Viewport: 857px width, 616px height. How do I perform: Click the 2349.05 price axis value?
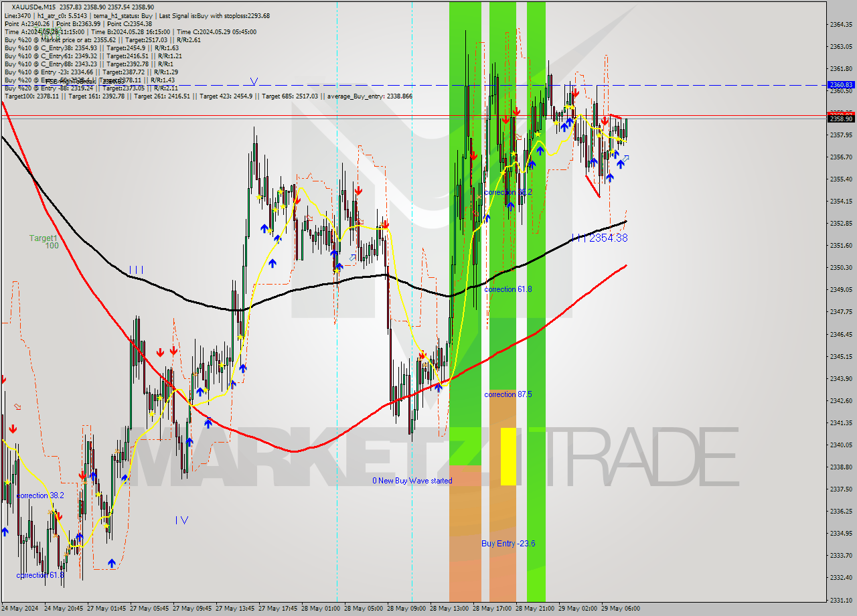pos(841,289)
